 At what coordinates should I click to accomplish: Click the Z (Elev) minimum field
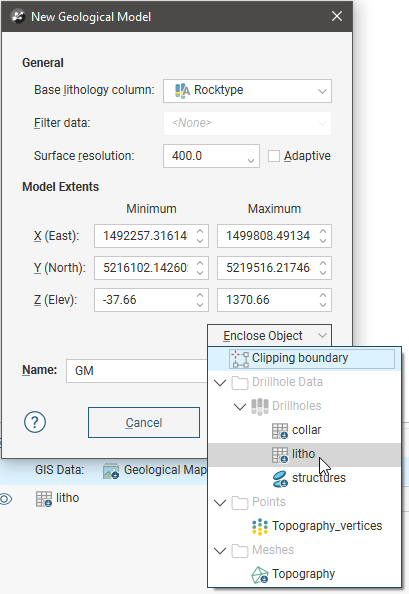click(151, 300)
